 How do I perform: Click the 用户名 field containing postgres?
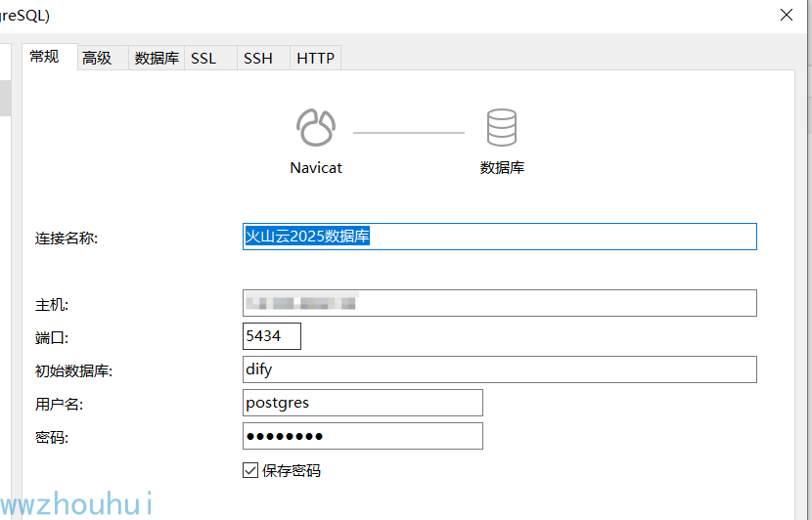pyautogui.click(x=363, y=403)
